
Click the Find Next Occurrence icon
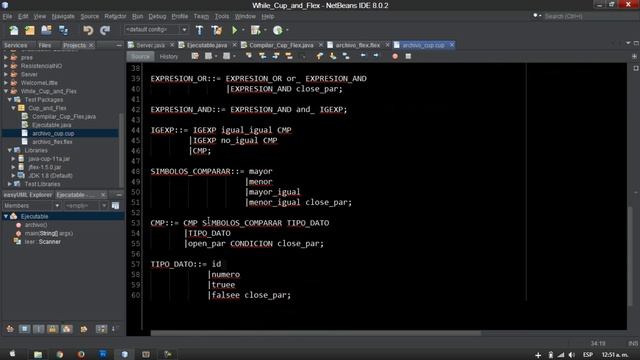point(276,56)
